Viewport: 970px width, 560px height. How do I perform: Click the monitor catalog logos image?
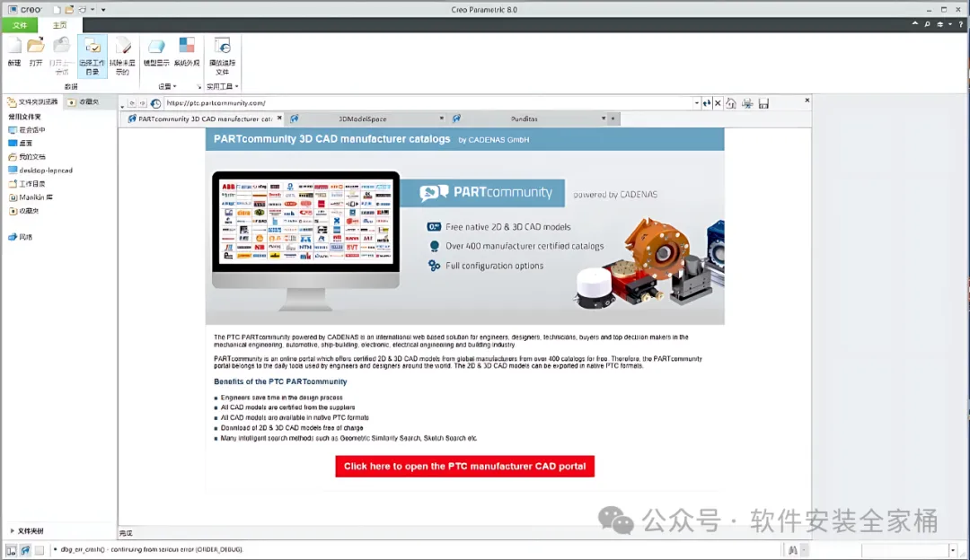coord(305,223)
